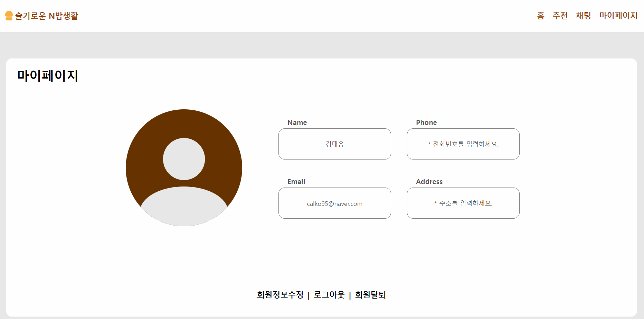Image resolution: width=644 pixels, height=319 pixels.
Task: Log out using the 로그아웃 link
Action: 329,295
